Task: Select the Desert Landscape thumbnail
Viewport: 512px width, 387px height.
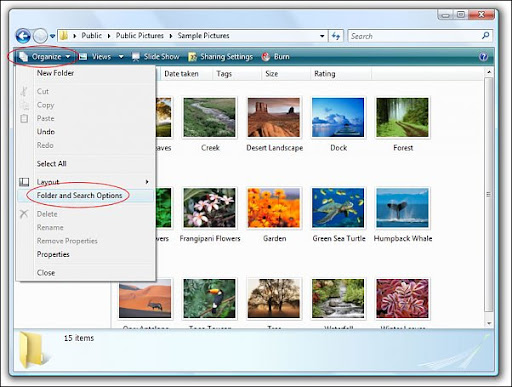Action: coord(274,117)
